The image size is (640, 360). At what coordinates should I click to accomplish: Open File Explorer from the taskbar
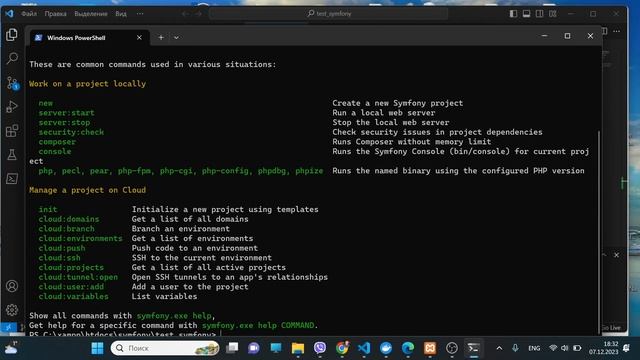298,348
